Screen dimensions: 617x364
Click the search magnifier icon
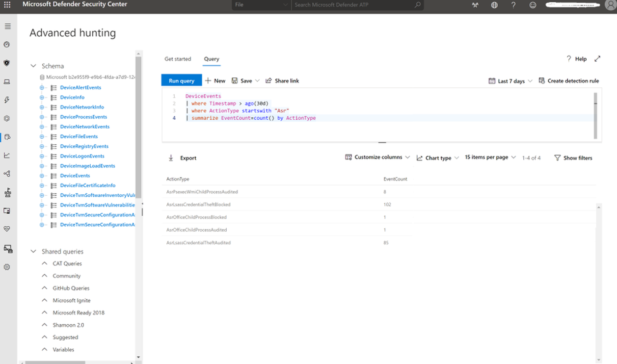click(418, 5)
